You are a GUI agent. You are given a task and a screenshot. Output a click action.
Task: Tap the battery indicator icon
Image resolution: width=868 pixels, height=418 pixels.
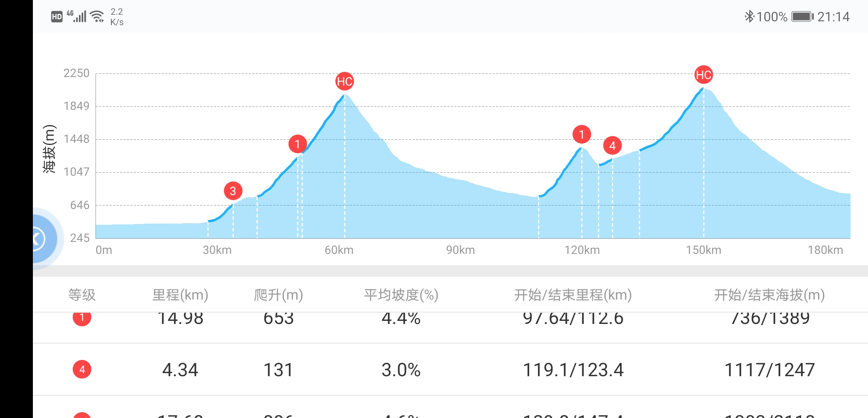[x=802, y=17]
